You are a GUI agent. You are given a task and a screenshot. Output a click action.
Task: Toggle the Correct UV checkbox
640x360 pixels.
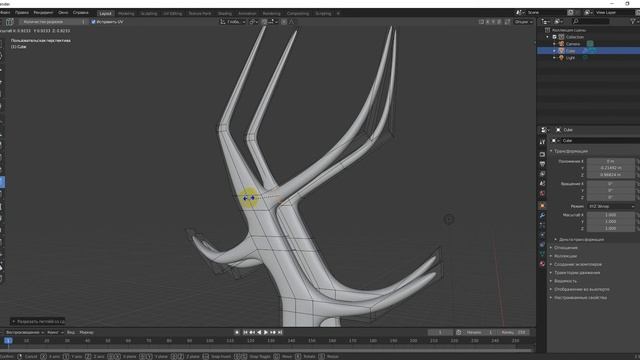93,22
